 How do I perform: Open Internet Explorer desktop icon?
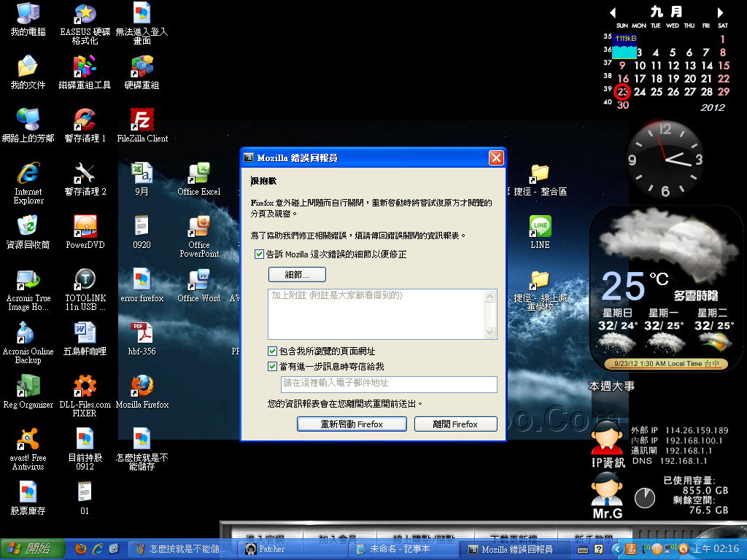pyautogui.click(x=28, y=183)
